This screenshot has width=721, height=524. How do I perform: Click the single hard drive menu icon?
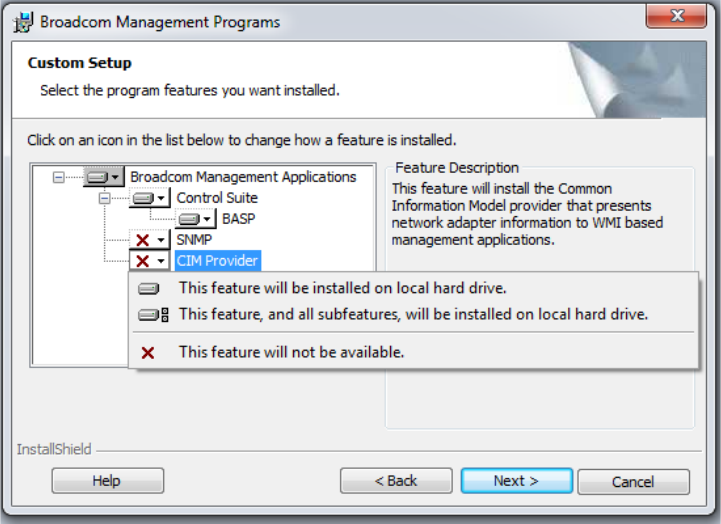(x=149, y=288)
